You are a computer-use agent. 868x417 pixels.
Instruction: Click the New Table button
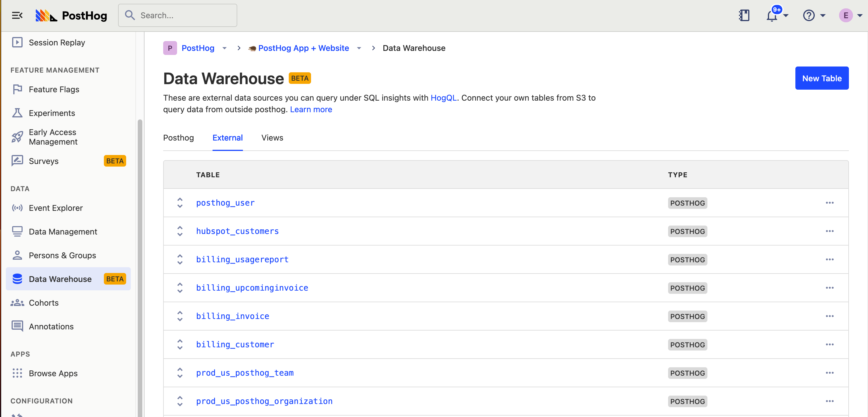pyautogui.click(x=821, y=78)
